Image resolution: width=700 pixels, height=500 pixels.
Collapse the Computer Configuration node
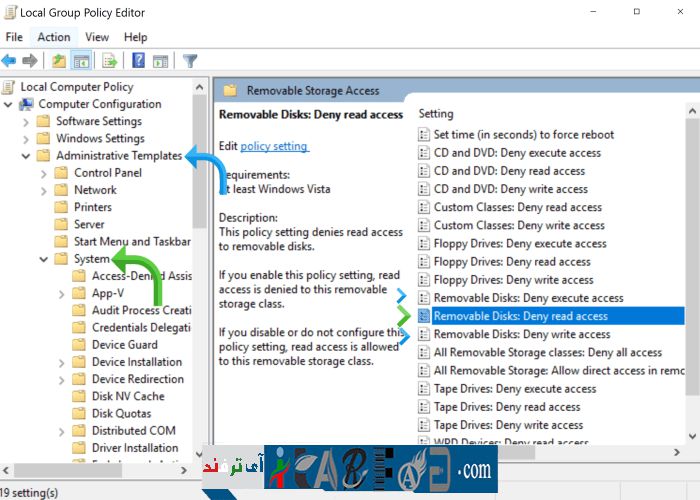pos(9,104)
